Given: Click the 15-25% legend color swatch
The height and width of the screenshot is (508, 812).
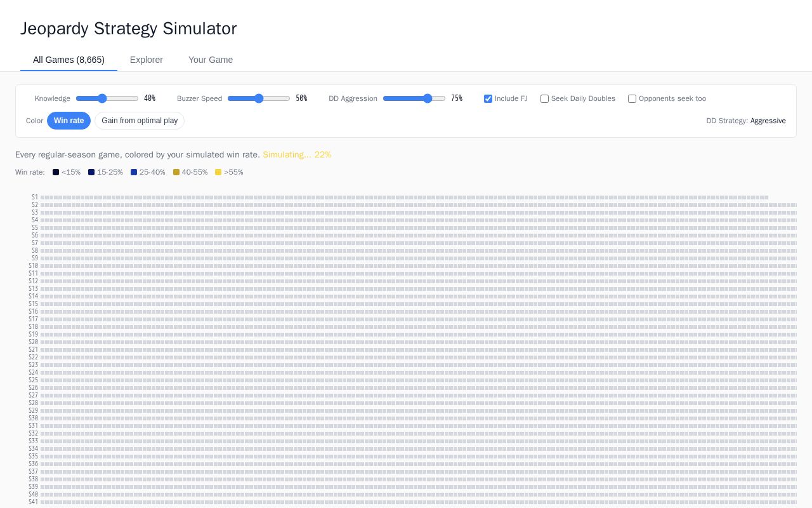Looking at the screenshot, I should (91, 172).
